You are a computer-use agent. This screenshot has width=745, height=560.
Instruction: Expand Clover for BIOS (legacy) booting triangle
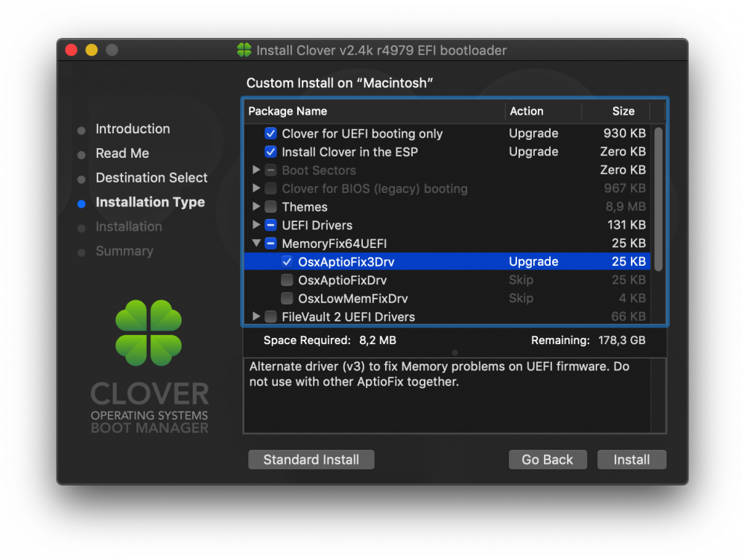coord(256,188)
